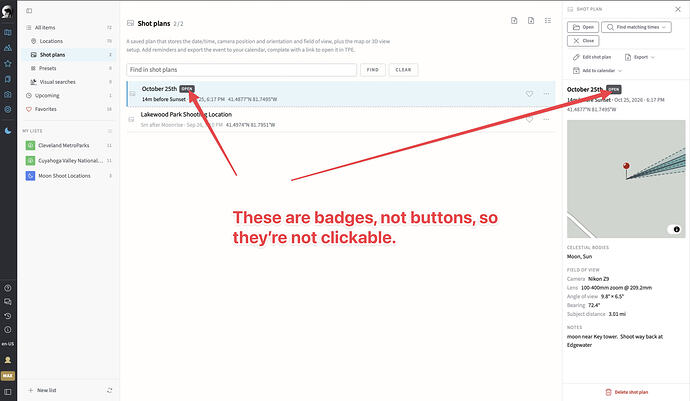Open the map view from the dark rail

point(8,33)
